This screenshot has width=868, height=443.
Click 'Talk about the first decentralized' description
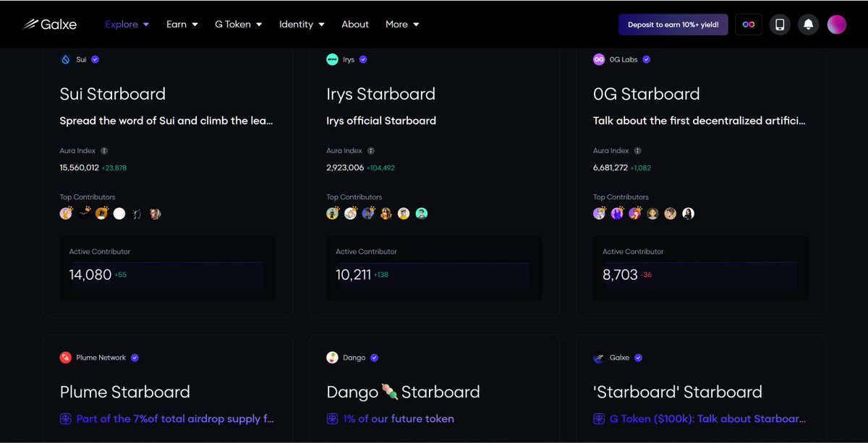[x=699, y=121]
